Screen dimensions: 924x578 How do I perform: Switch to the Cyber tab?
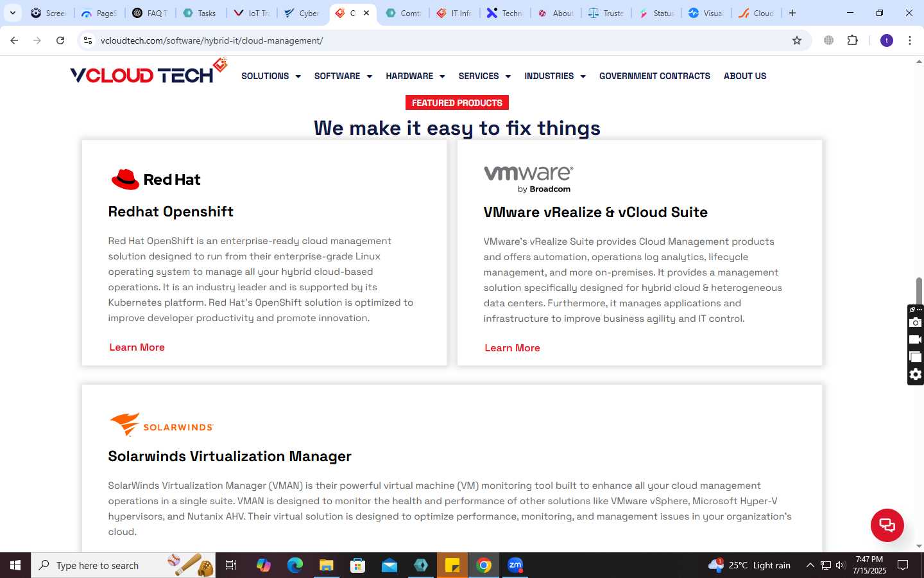[x=302, y=13]
